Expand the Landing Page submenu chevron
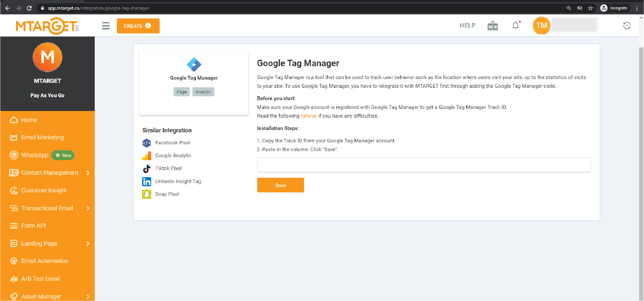 (x=88, y=244)
